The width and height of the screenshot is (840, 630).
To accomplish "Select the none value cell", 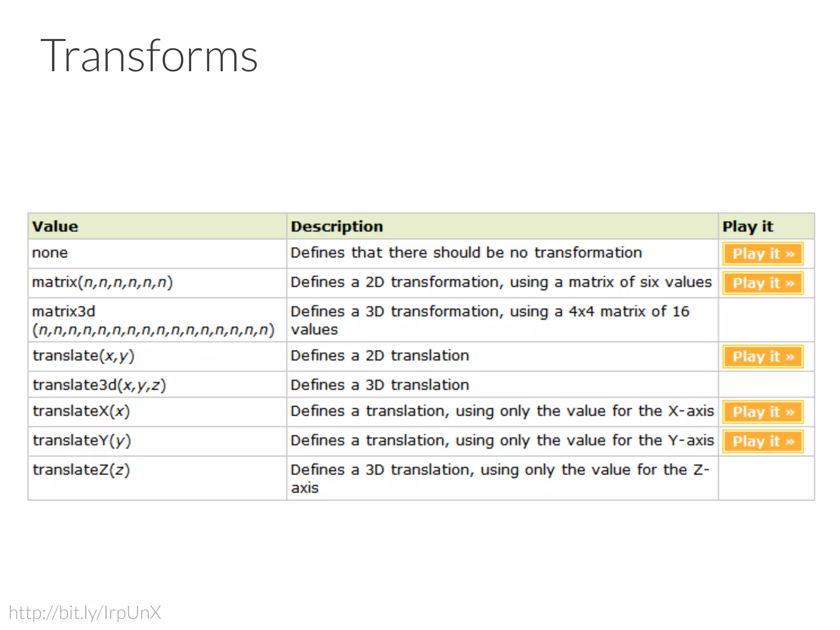I will tap(50, 253).
